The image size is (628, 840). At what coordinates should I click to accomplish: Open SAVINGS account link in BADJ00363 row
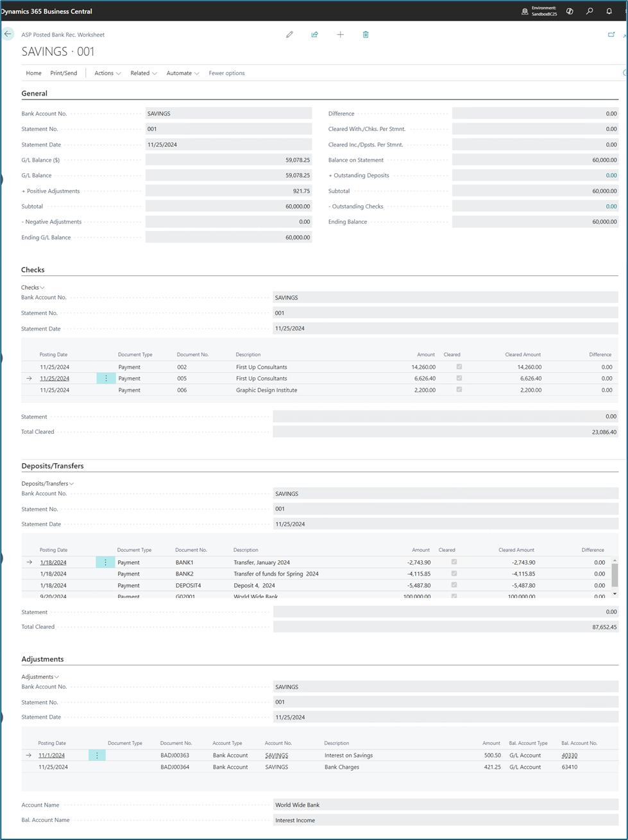coord(276,755)
